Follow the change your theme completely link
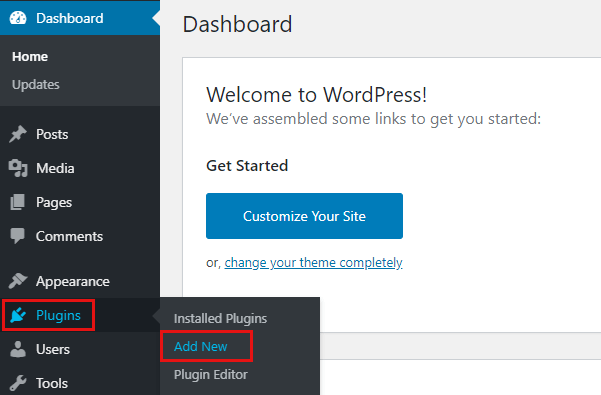Viewport: 601px width, 395px height. pos(314,263)
